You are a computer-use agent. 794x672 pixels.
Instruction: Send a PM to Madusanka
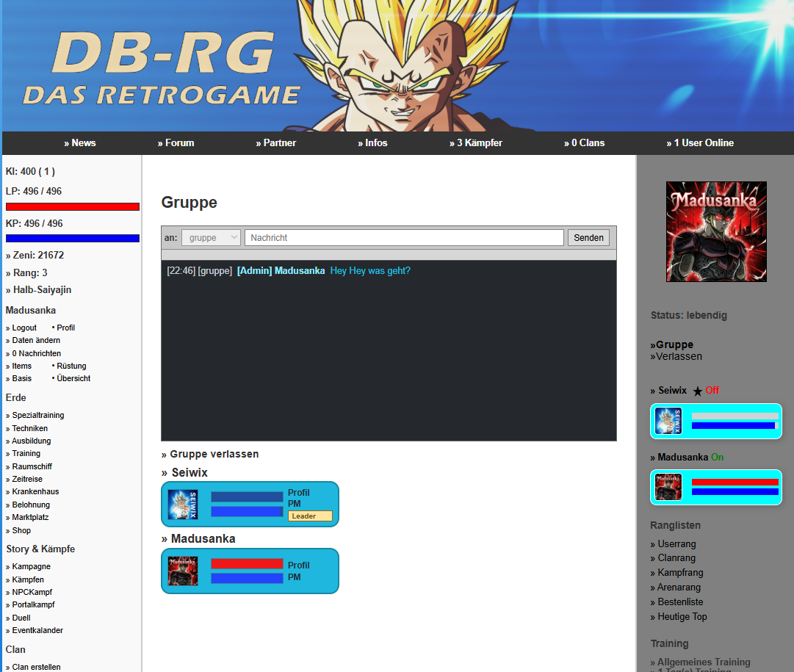pyautogui.click(x=295, y=577)
